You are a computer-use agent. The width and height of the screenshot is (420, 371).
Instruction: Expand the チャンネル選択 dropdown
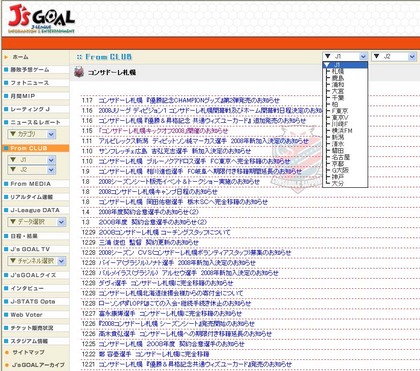[37, 261]
